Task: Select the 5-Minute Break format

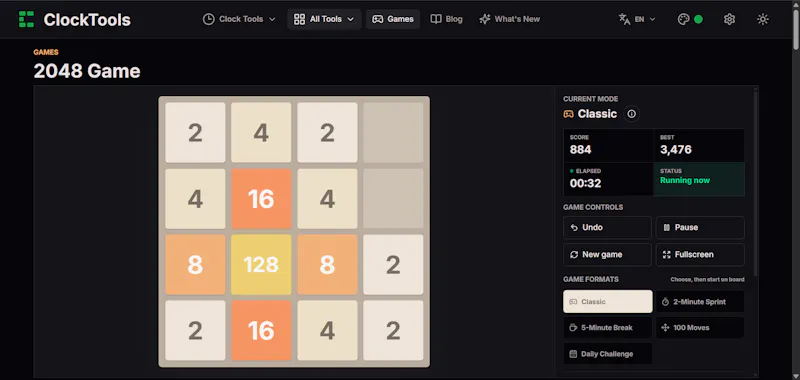Action: pyautogui.click(x=608, y=327)
